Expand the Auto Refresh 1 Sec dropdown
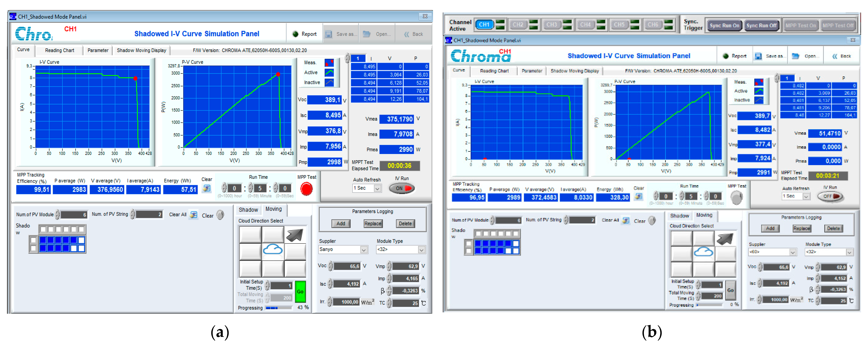Screen dimensions: 868x346 377,188
